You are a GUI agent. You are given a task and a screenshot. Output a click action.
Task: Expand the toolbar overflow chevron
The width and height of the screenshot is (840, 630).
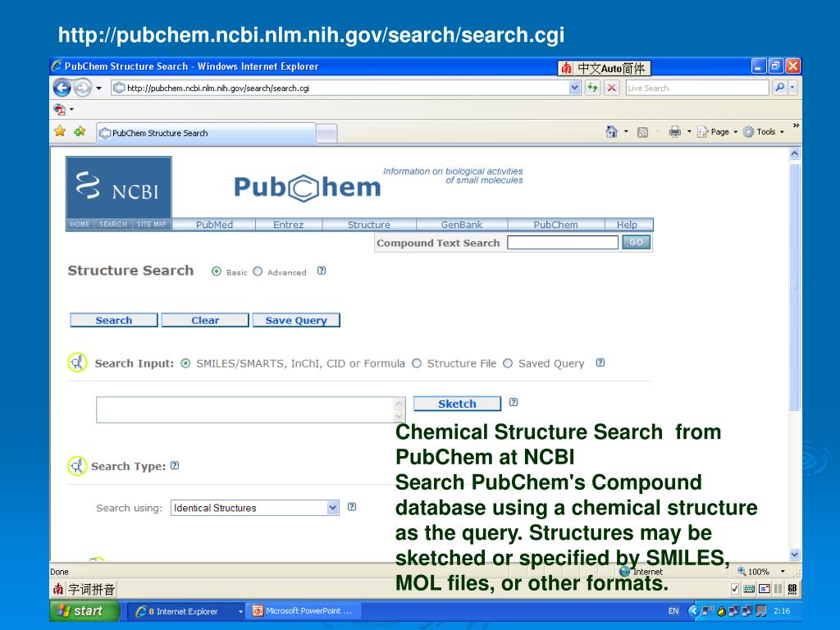click(x=796, y=126)
